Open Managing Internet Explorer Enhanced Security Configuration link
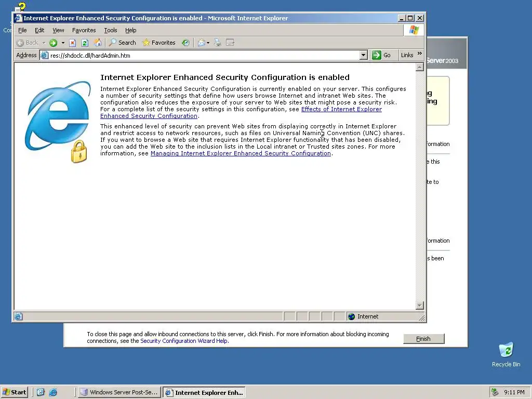 [241, 153]
